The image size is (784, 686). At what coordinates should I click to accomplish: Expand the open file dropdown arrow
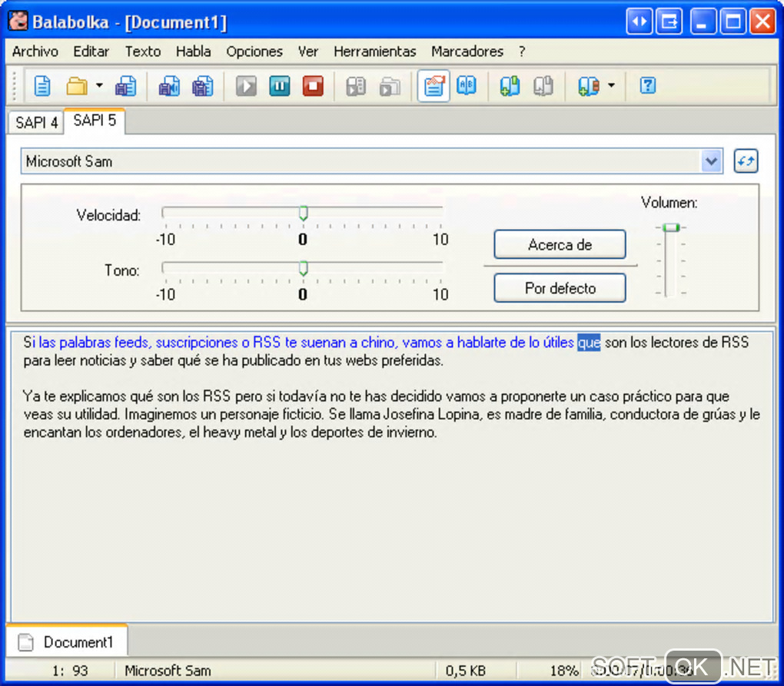99,86
